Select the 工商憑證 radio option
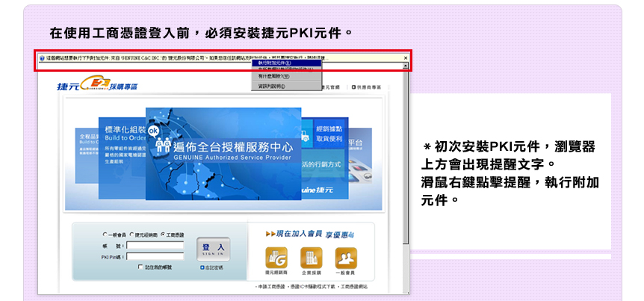The width and height of the screenshot is (644, 301). point(163,235)
